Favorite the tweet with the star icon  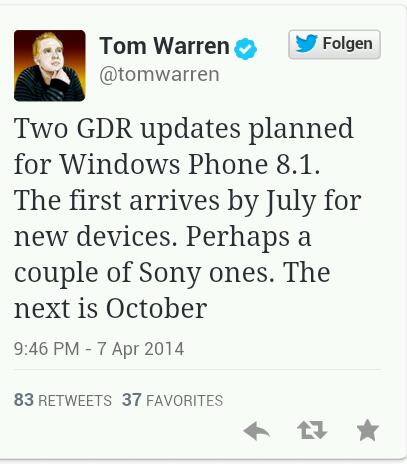(367, 430)
